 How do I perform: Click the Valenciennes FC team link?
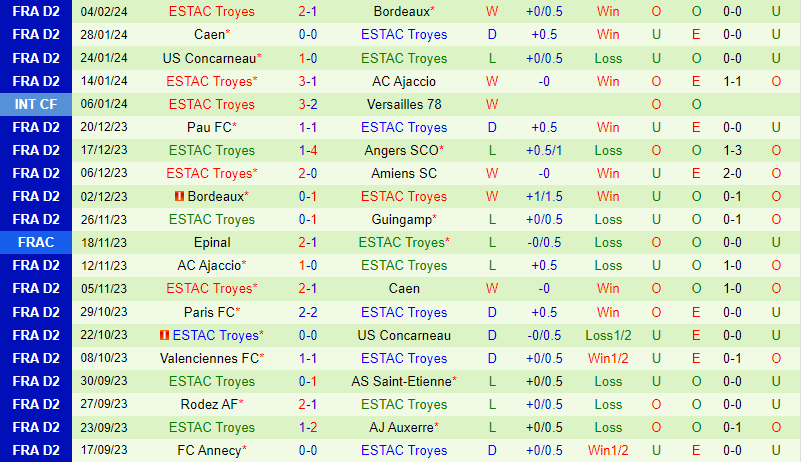click(x=208, y=358)
